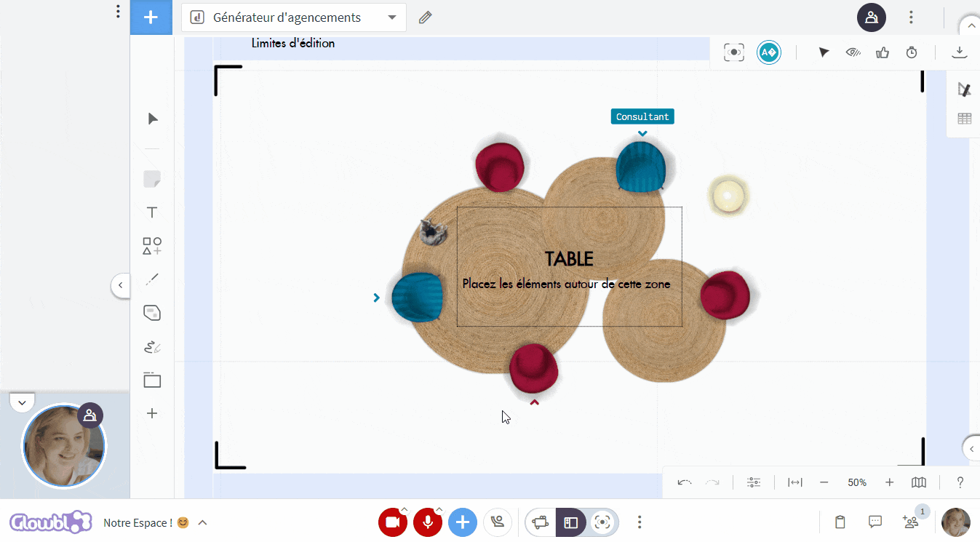This screenshot has height=542, width=980.
Task: Toggle the red microphone button
Action: pos(428,522)
